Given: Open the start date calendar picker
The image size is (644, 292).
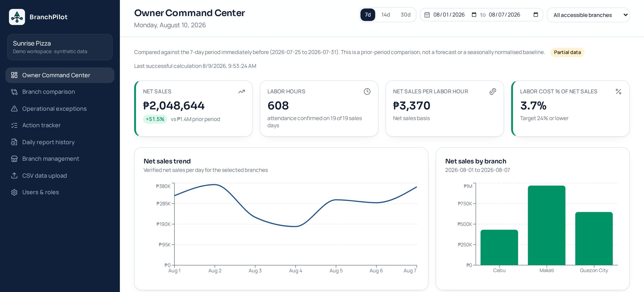Looking at the screenshot, I should 474,15.
